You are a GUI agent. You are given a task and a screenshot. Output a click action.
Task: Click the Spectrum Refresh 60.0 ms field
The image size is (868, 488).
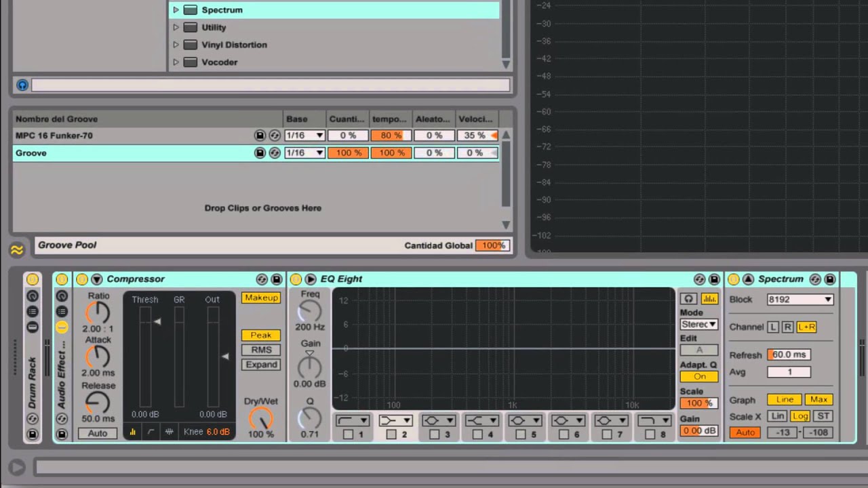(789, 354)
